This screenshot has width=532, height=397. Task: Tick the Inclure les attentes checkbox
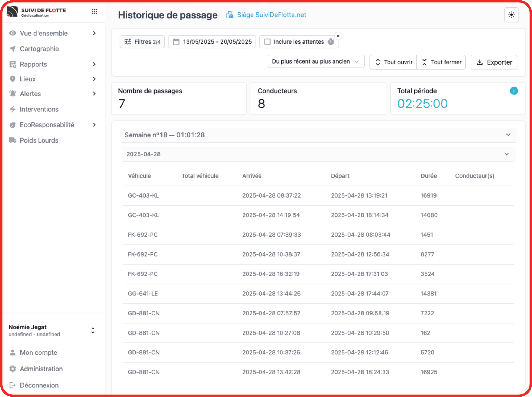pyautogui.click(x=267, y=42)
